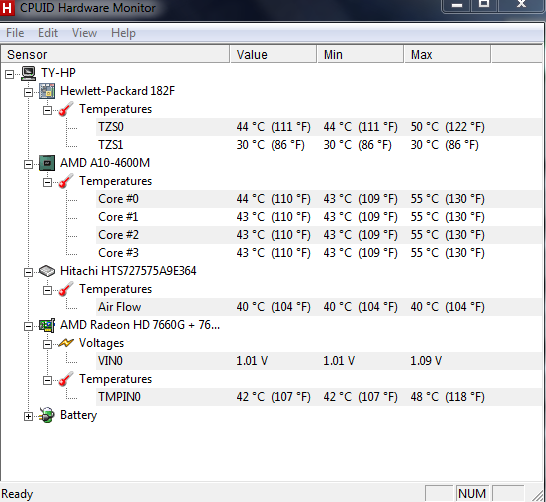Click the Ready status text
This screenshot has width=546, height=502.
coord(17,494)
